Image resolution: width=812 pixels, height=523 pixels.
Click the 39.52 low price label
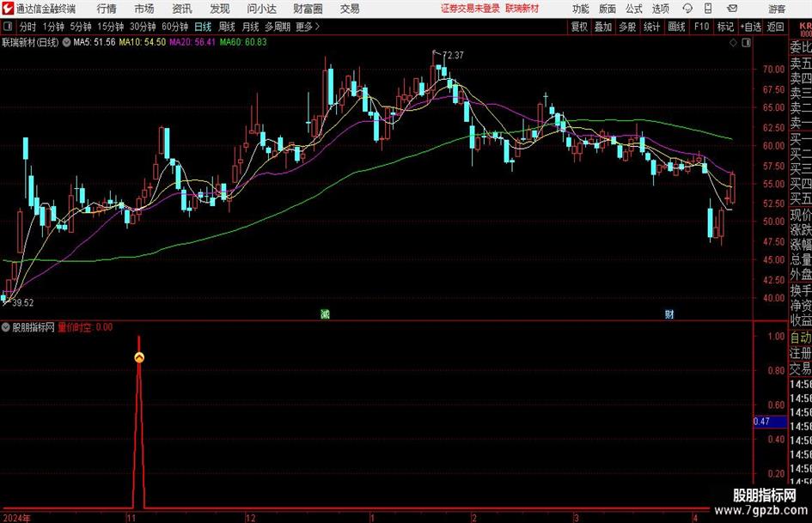click(x=23, y=302)
